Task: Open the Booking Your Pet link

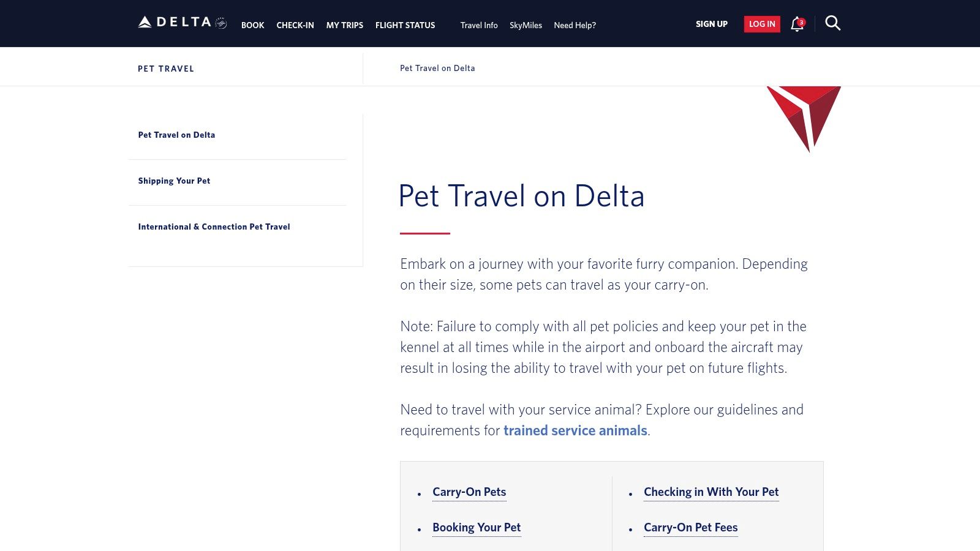Action: (x=477, y=527)
